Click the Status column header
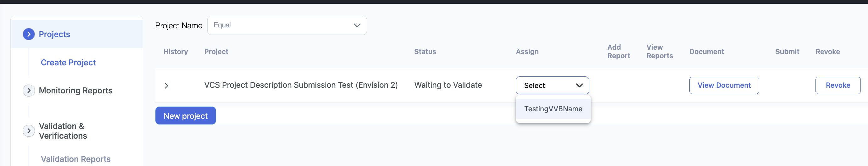 coord(425,52)
